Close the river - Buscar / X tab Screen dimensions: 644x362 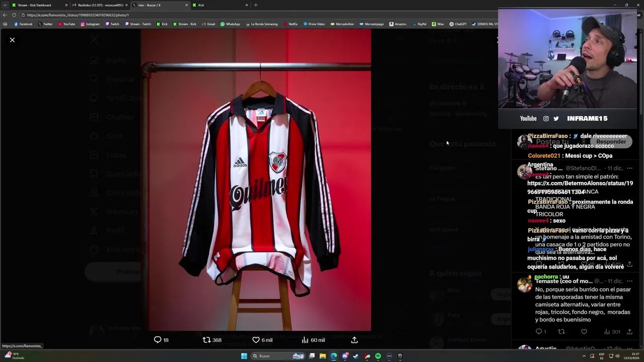[187, 5]
